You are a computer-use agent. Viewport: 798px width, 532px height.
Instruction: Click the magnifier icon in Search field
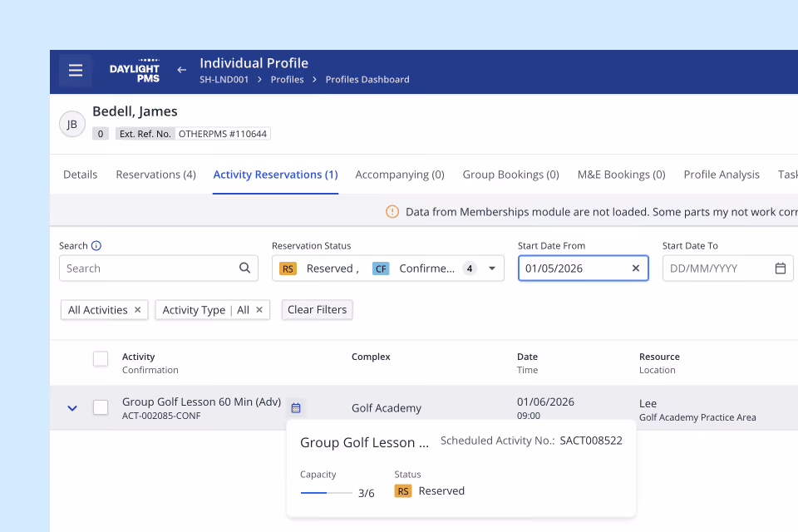click(244, 268)
